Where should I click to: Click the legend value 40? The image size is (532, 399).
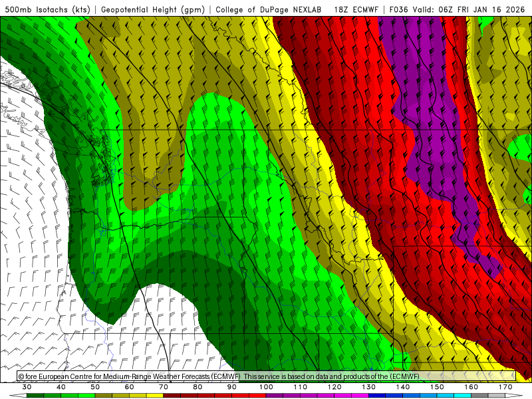pyautogui.click(x=61, y=387)
